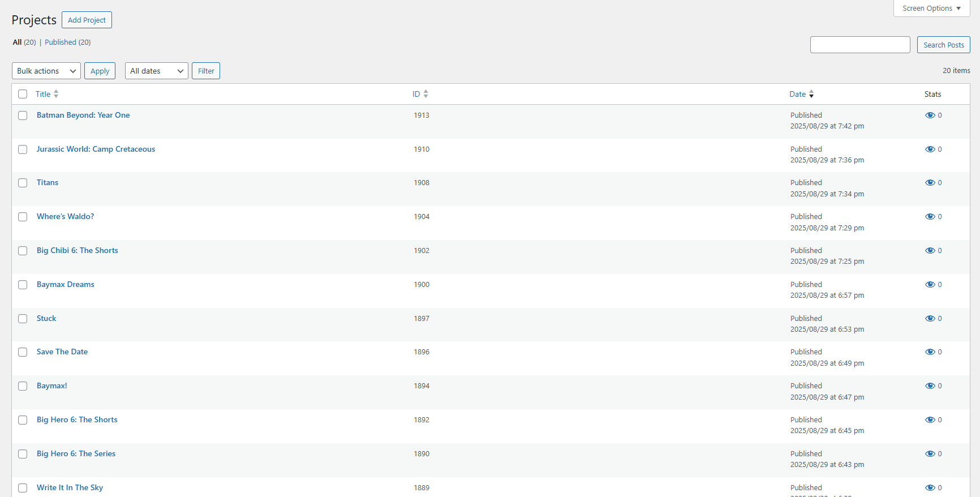Click into the search posts text field
This screenshot has width=980, height=497.
[859, 45]
